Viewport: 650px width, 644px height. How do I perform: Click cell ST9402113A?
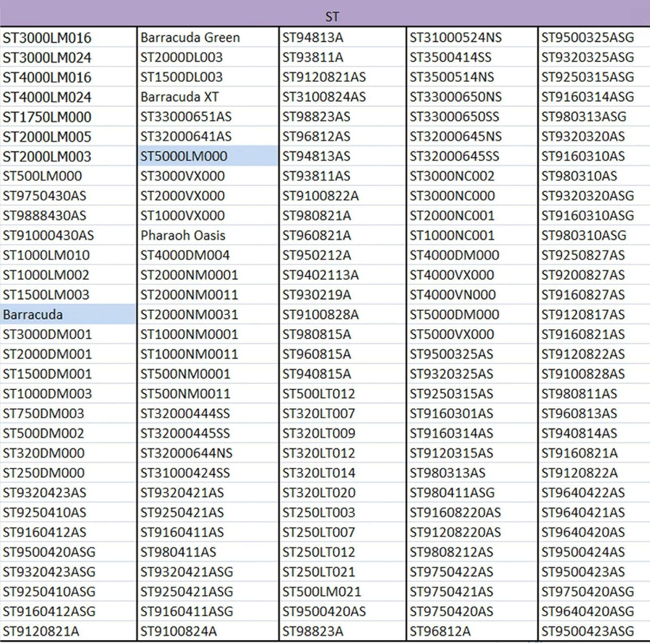(x=343, y=275)
